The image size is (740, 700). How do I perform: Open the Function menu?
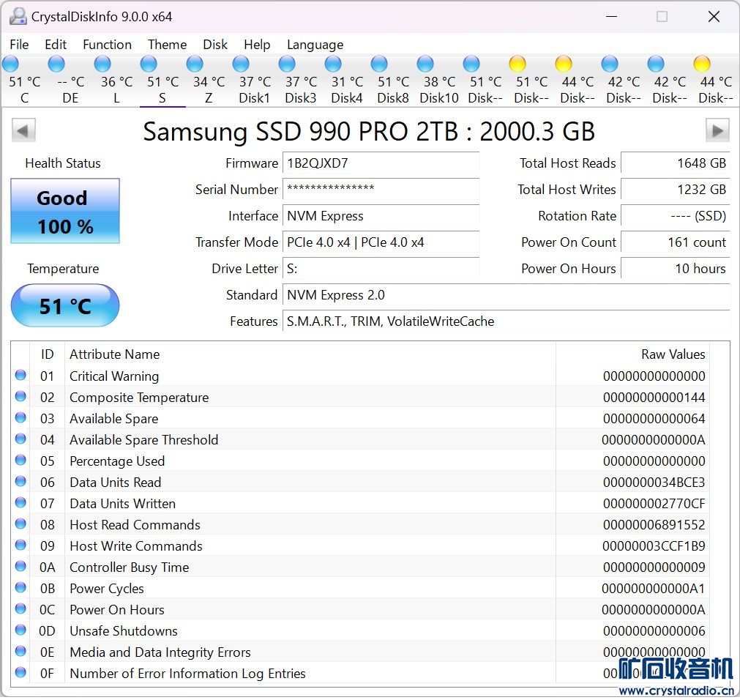click(x=107, y=45)
